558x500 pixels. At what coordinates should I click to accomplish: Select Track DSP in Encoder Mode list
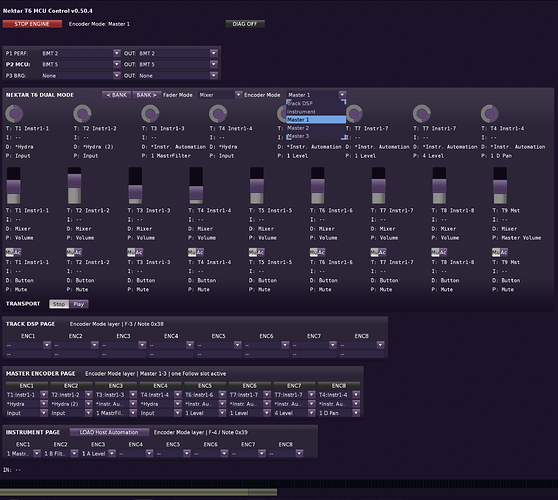pyautogui.click(x=316, y=103)
